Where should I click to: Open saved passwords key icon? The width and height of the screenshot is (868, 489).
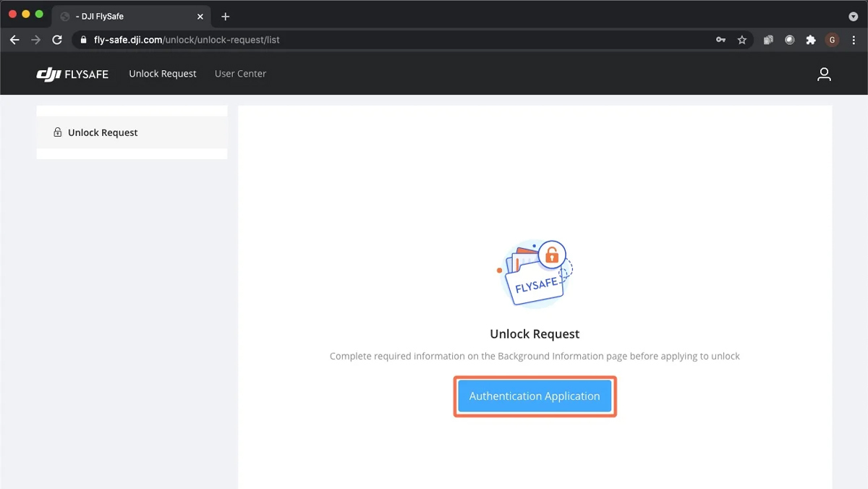pyautogui.click(x=720, y=40)
